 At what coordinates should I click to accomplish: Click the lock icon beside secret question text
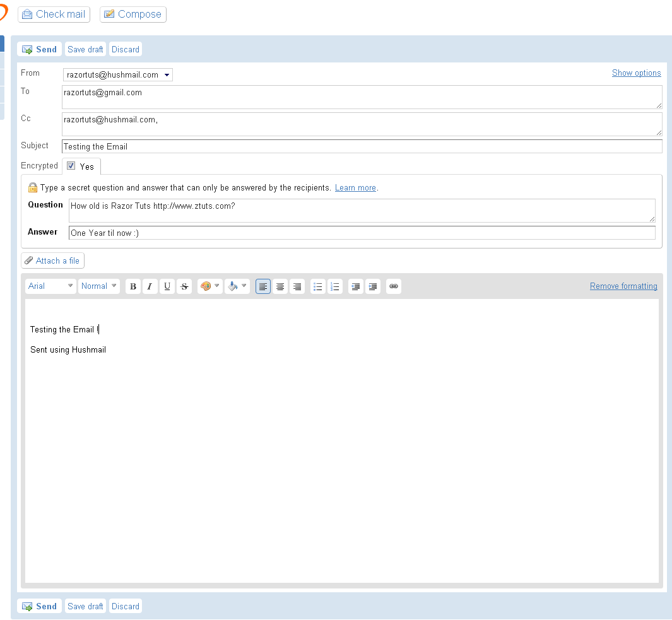[x=33, y=188]
